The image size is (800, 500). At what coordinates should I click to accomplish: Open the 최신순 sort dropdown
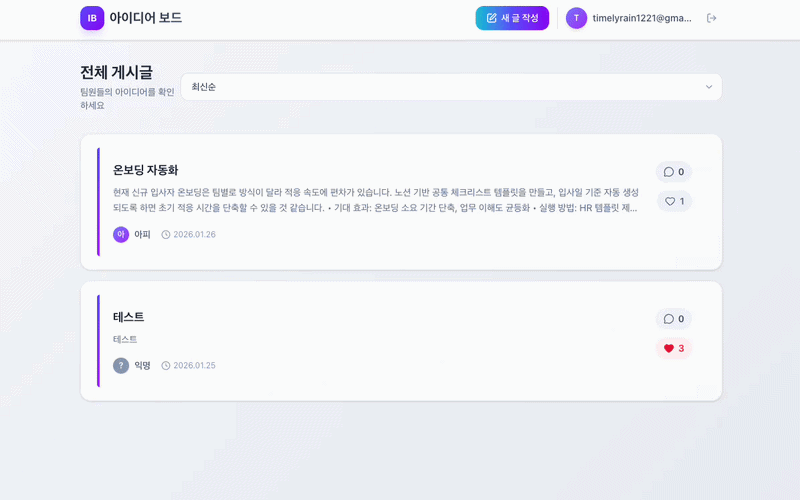451,87
